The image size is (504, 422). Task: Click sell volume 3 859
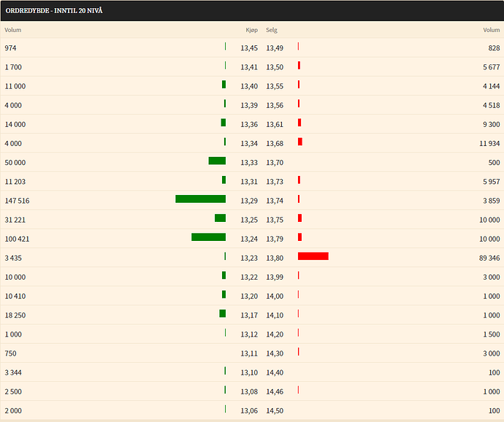click(x=492, y=201)
